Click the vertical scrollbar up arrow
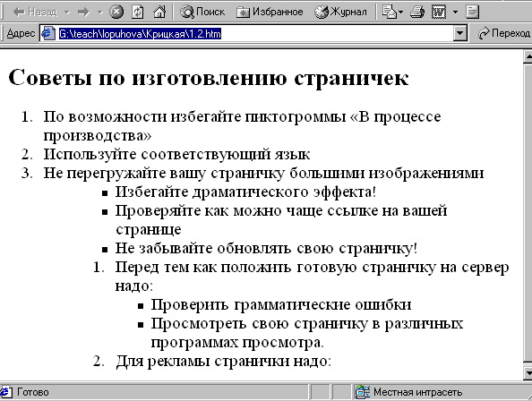532x401 pixels. [528, 57]
